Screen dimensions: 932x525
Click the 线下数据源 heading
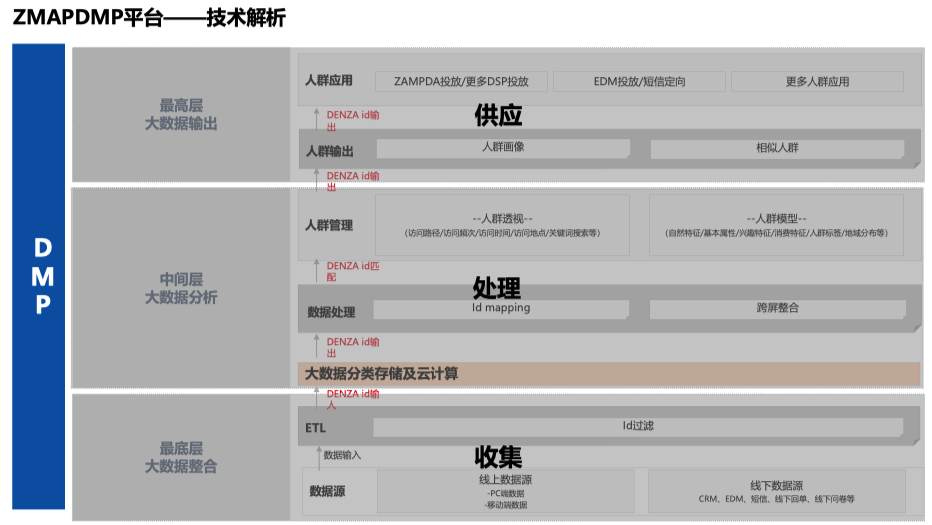(x=776, y=486)
